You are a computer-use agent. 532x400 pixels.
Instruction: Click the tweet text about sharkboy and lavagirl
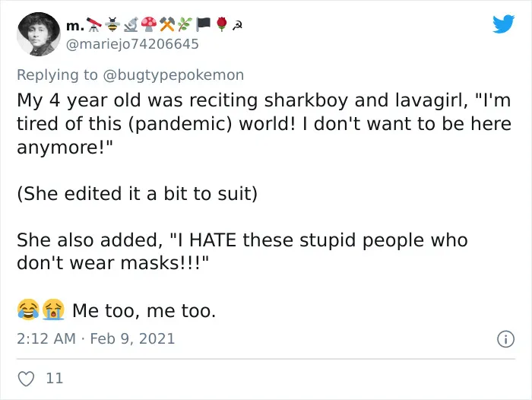click(264, 123)
